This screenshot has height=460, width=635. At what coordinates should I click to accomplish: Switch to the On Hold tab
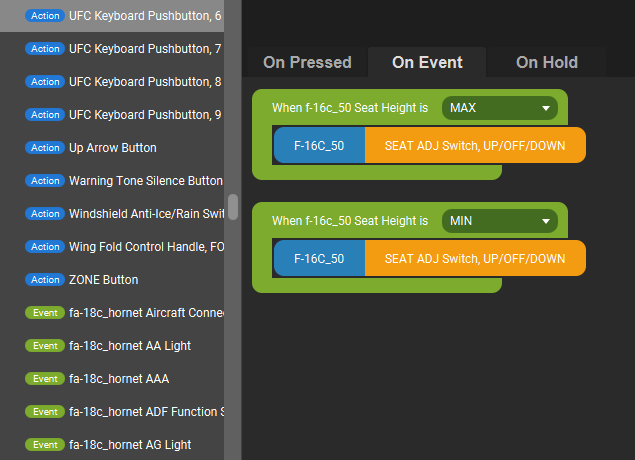pos(546,63)
